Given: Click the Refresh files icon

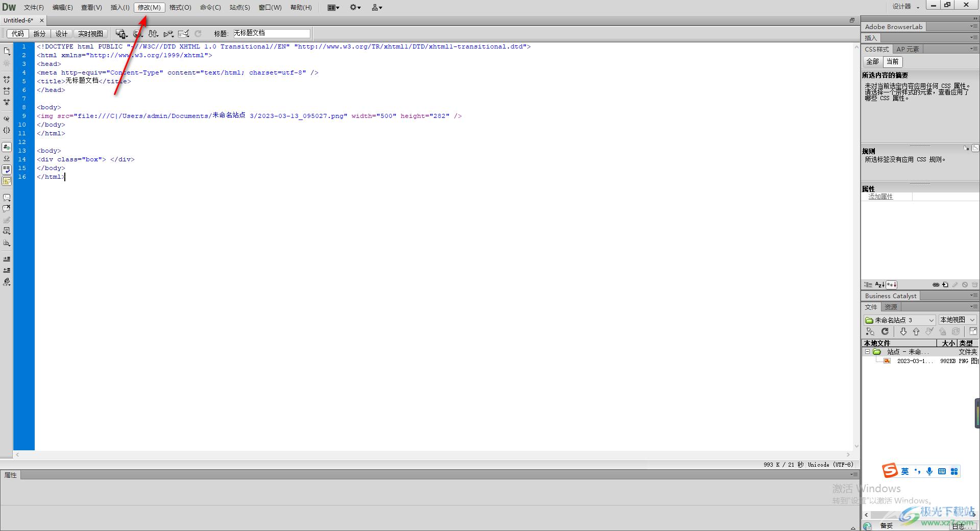Looking at the screenshot, I should coord(885,332).
